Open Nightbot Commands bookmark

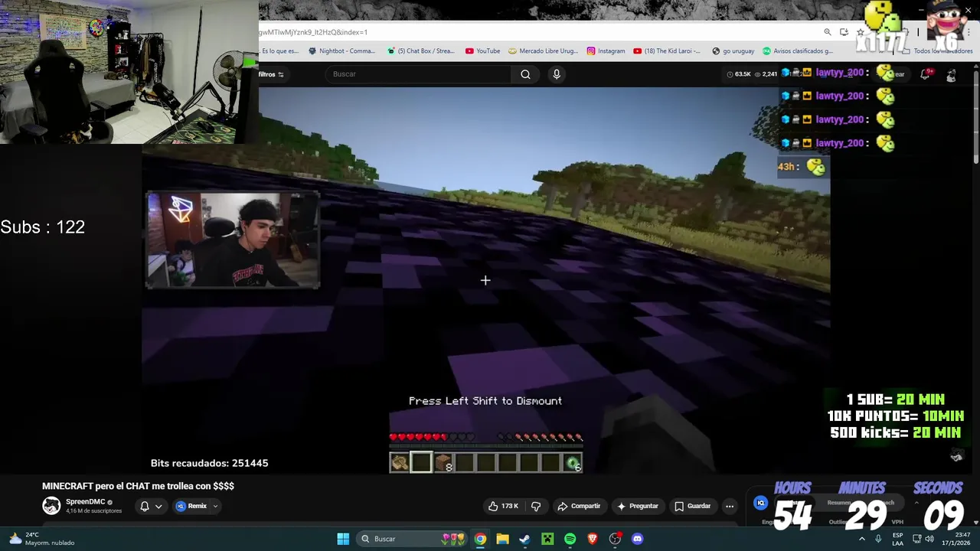pyautogui.click(x=341, y=51)
